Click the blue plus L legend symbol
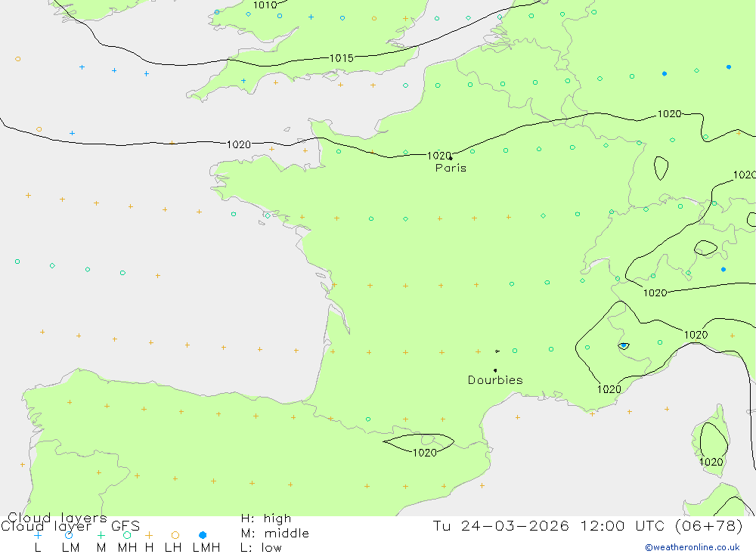Viewport: 756px width, 554px height. click(38, 535)
